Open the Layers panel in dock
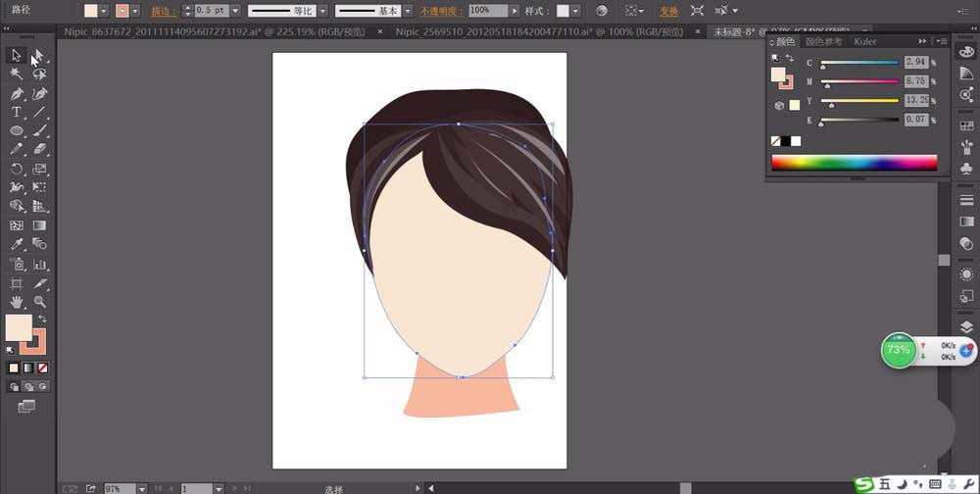The width and height of the screenshot is (980, 494). pos(966,327)
